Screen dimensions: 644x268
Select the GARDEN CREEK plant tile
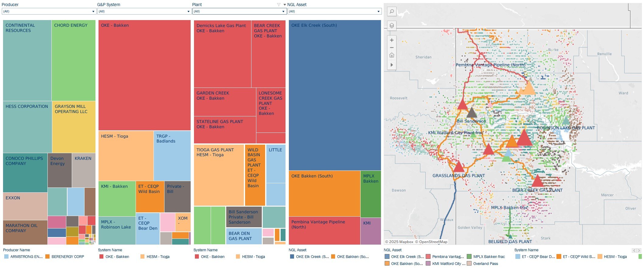point(225,102)
